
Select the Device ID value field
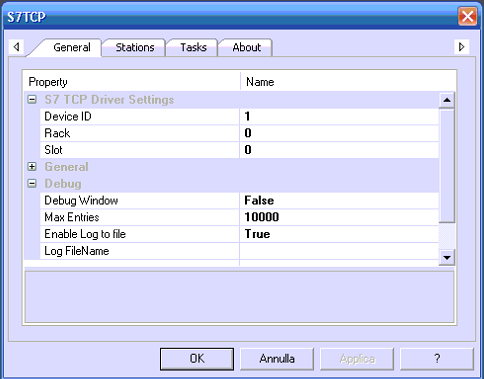(x=339, y=116)
